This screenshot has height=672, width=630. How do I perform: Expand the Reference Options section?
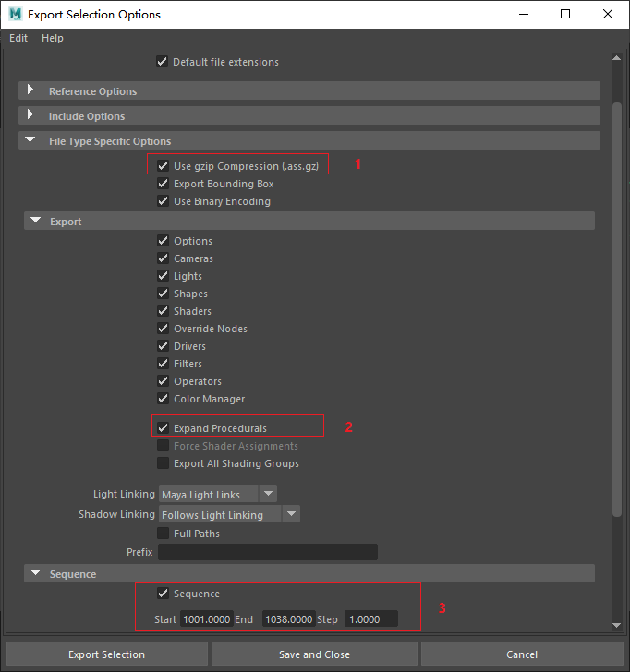(x=30, y=90)
